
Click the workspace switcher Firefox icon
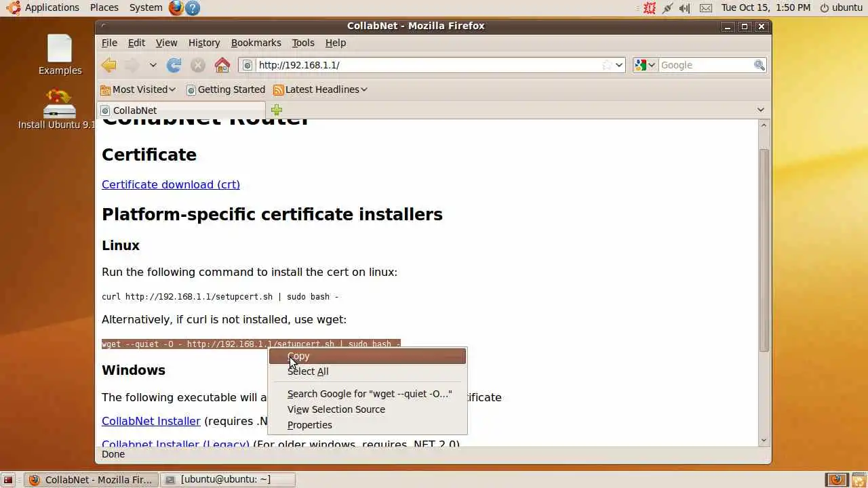click(837, 479)
